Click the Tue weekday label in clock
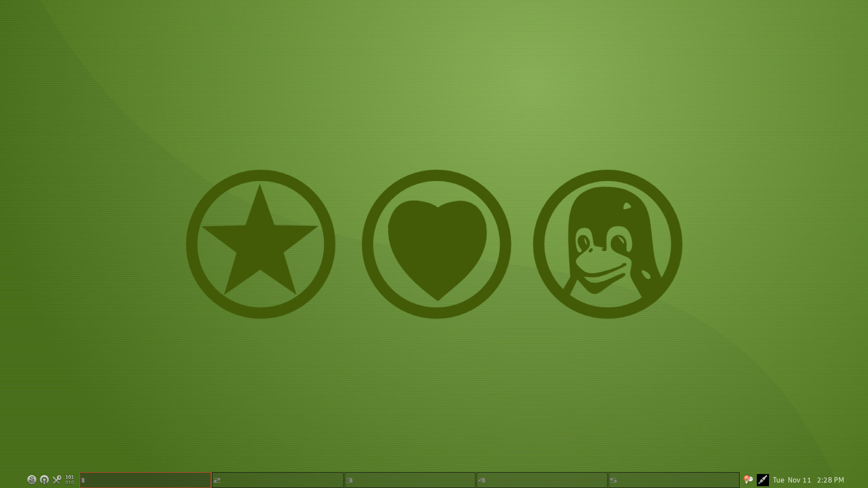This screenshot has height=488, width=868. point(778,480)
